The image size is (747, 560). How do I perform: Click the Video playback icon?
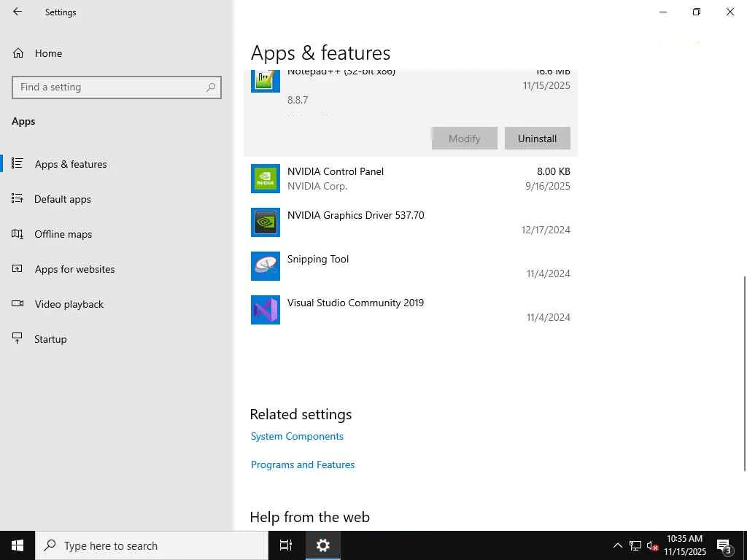(x=18, y=303)
